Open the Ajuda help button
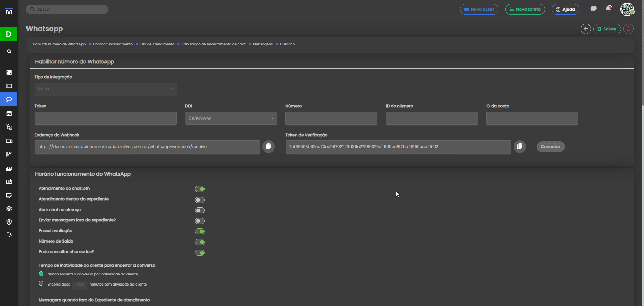Viewport: 644px width, 306px height. pos(566,9)
